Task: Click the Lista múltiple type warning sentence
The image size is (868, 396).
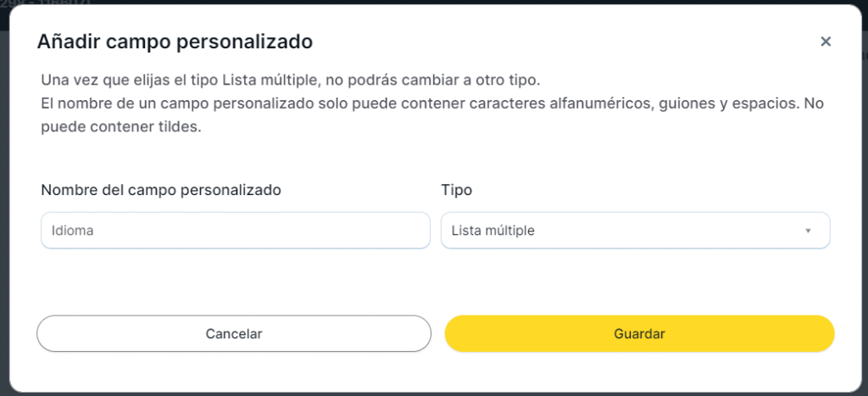Action: pos(290,81)
